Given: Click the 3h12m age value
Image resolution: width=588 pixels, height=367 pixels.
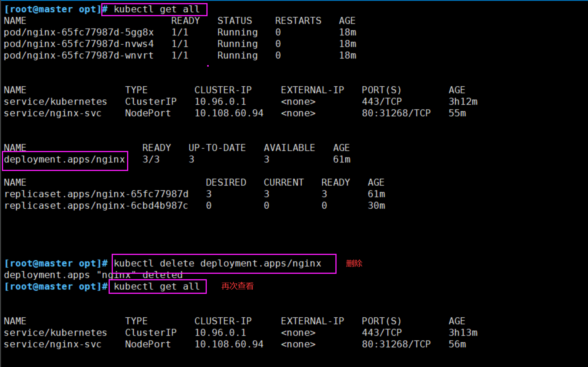Looking at the screenshot, I should (x=463, y=102).
